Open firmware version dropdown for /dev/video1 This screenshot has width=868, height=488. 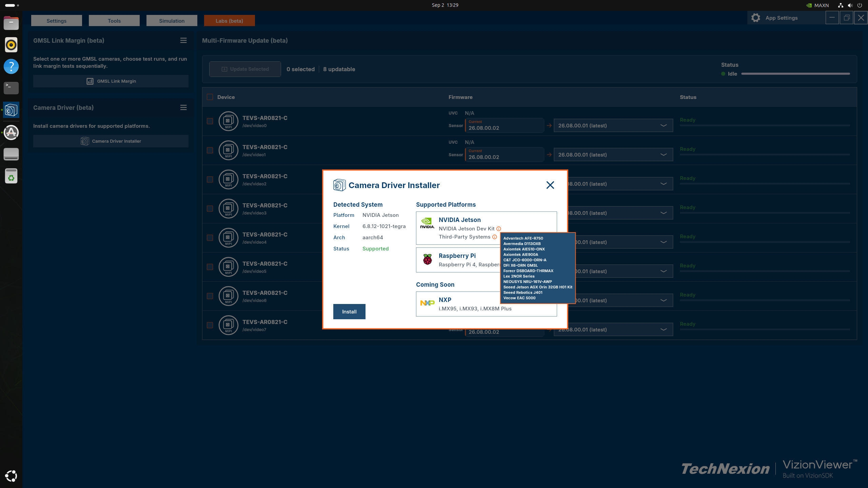pyautogui.click(x=613, y=155)
